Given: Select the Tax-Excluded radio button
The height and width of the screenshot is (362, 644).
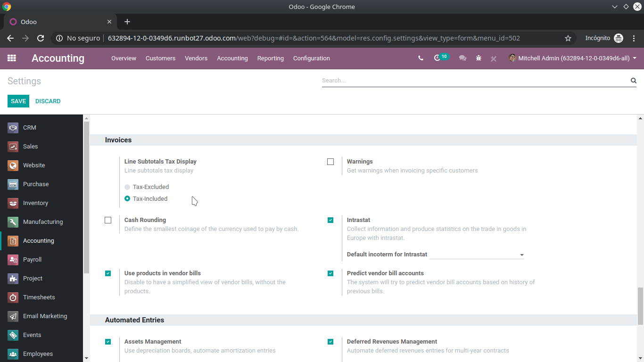Looking at the screenshot, I should [127, 187].
